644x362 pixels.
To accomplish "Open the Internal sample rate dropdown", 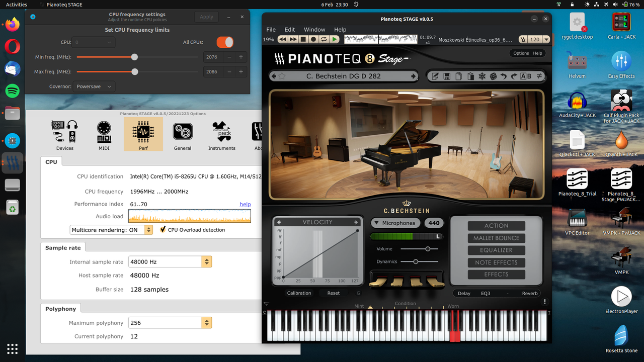I will point(170,262).
